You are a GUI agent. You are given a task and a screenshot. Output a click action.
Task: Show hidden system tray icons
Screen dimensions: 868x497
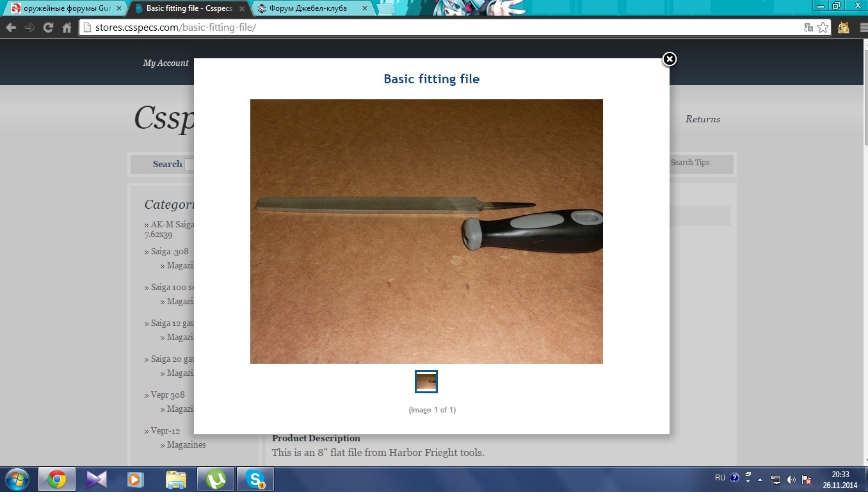(x=760, y=479)
